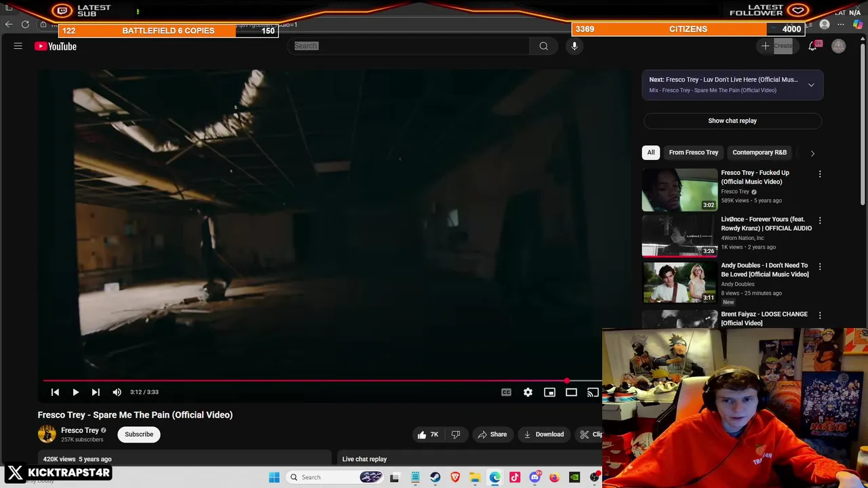The height and width of the screenshot is (488, 868).
Task: Share the video
Action: [x=492, y=434]
